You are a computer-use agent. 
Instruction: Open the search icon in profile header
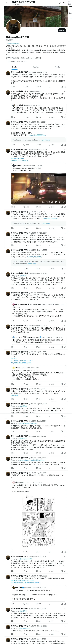tap(64, 3)
